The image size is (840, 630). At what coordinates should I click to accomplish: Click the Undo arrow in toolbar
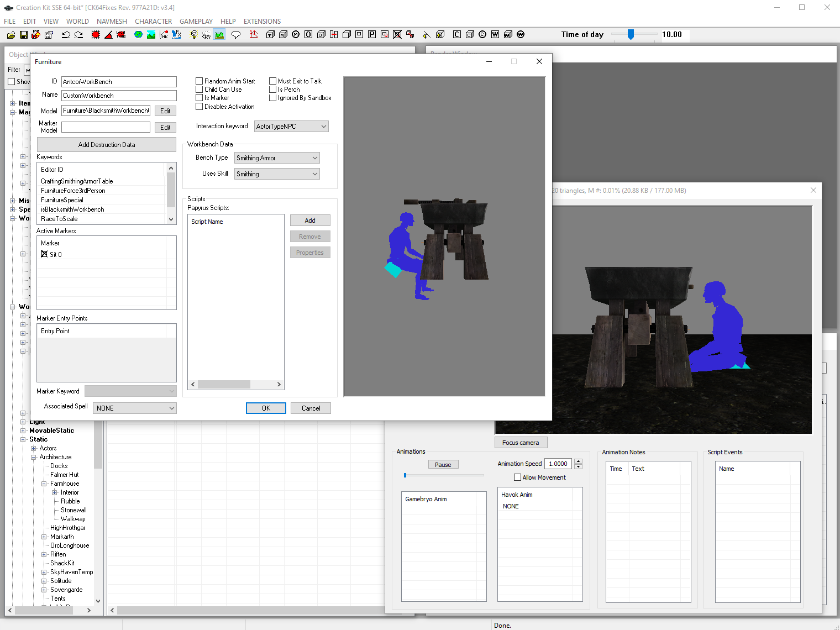click(x=66, y=35)
